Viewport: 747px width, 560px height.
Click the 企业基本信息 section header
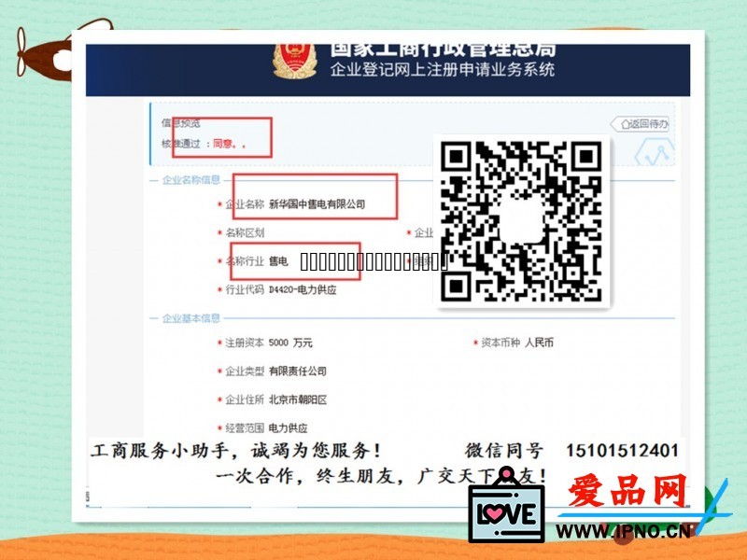pyautogui.click(x=191, y=318)
